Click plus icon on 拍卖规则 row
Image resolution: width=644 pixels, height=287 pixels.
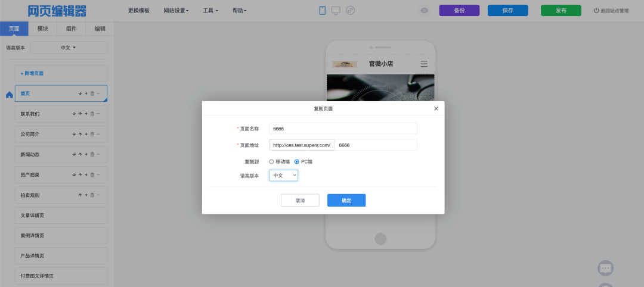(86, 195)
